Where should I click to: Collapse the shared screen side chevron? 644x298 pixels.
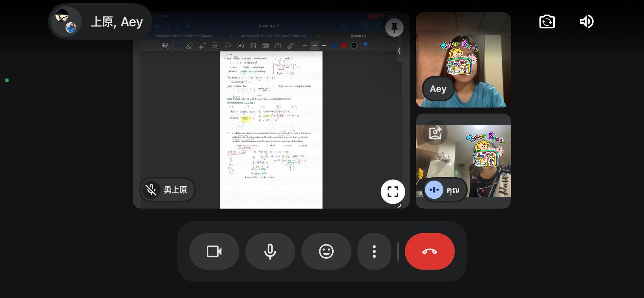(x=399, y=51)
